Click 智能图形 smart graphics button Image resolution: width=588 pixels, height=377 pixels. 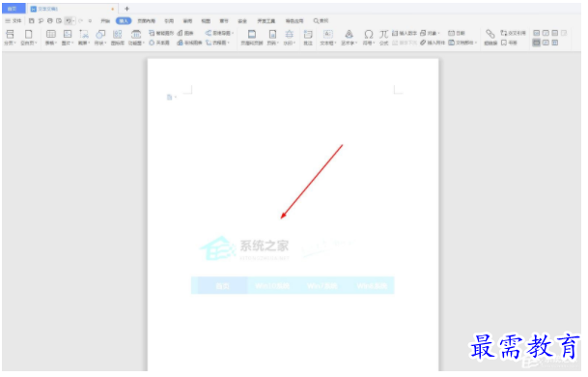pos(161,33)
